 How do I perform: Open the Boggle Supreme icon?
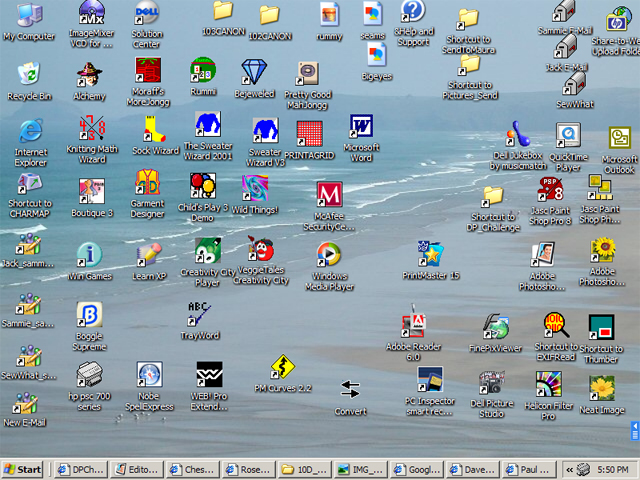click(89, 315)
